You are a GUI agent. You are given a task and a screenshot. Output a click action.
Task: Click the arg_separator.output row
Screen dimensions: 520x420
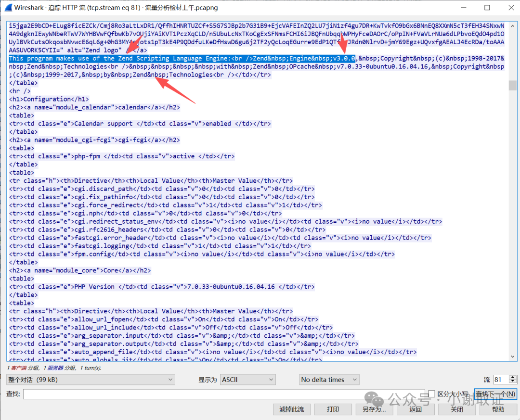click(184, 344)
